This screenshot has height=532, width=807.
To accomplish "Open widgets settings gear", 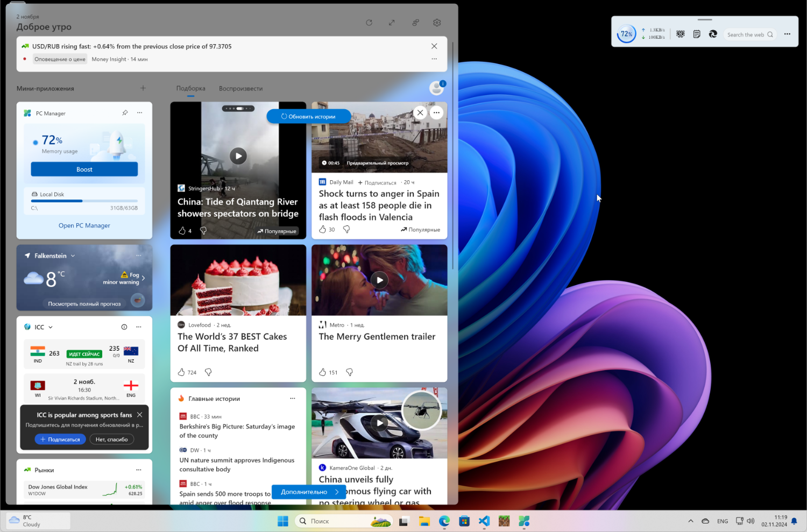I will 437,23.
